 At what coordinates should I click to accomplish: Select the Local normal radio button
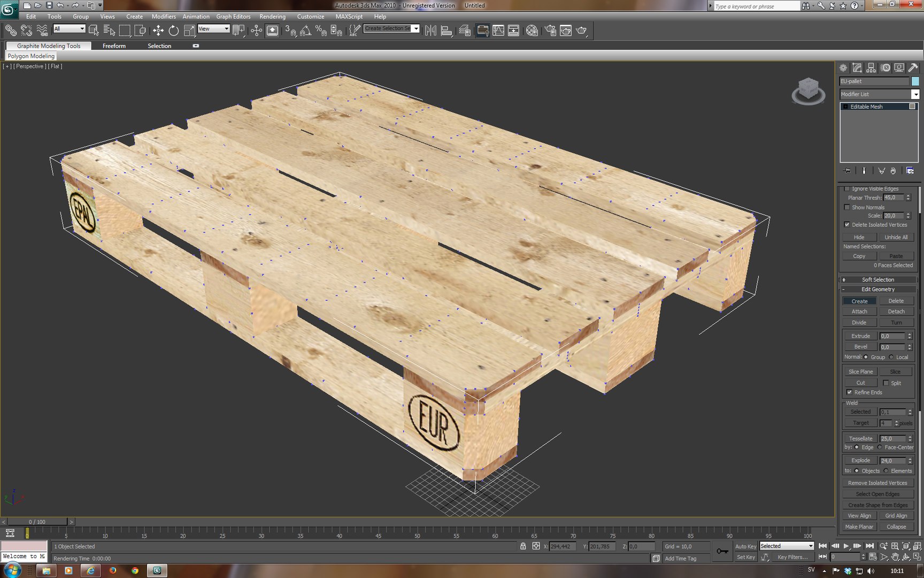(x=891, y=357)
